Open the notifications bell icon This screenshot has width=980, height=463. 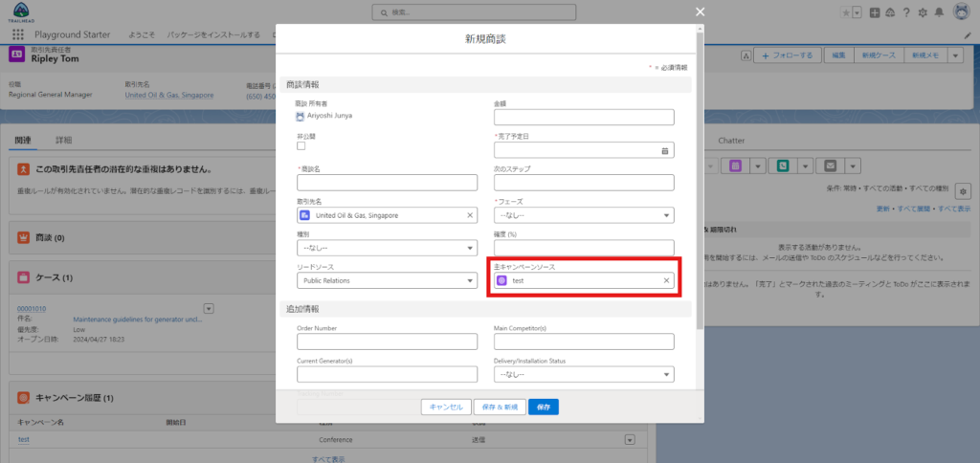coord(938,12)
